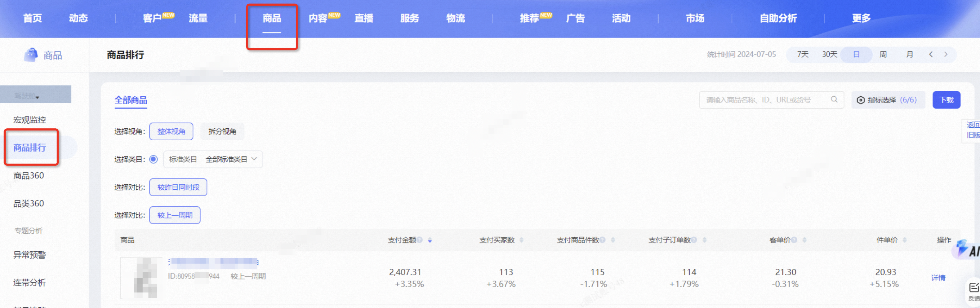This screenshot has width=980, height=308.
Task: Click the 下载 download button
Action: tap(946, 100)
